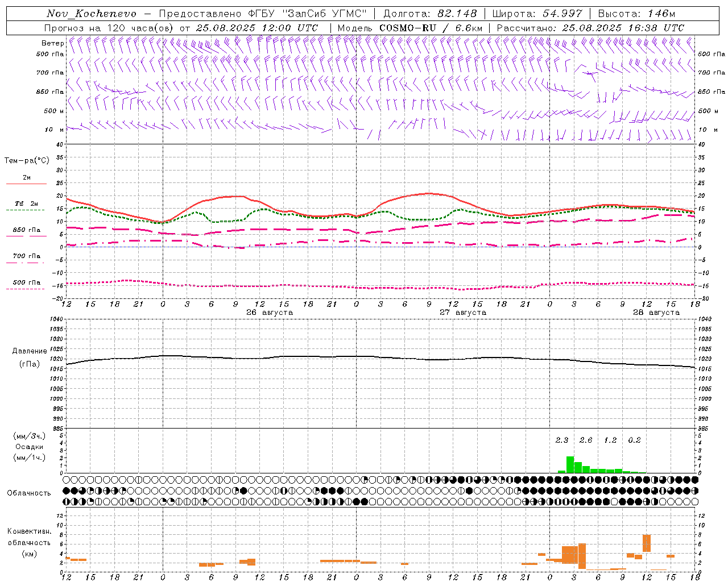Click '1040' on the left pressure axis
The width and height of the screenshot is (728, 582).
(x=57, y=319)
